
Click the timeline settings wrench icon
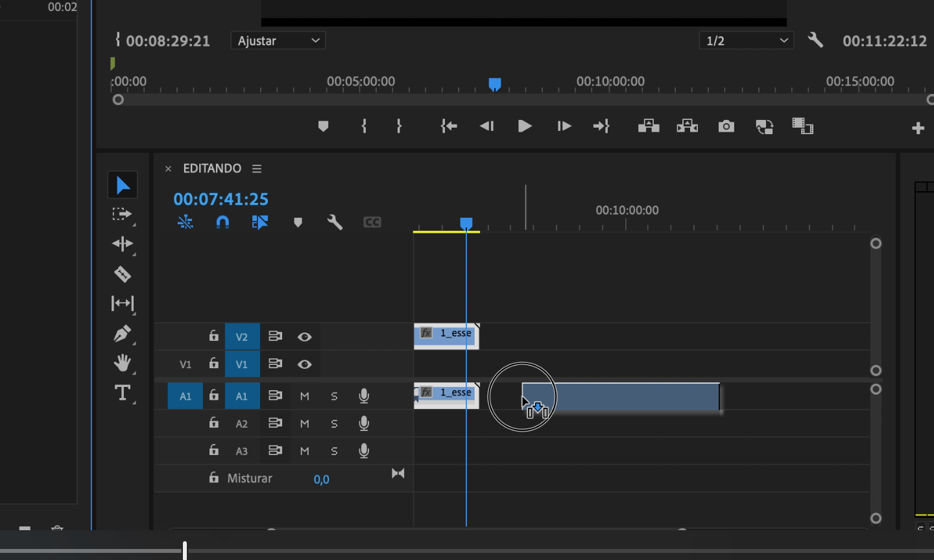[x=335, y=222]
